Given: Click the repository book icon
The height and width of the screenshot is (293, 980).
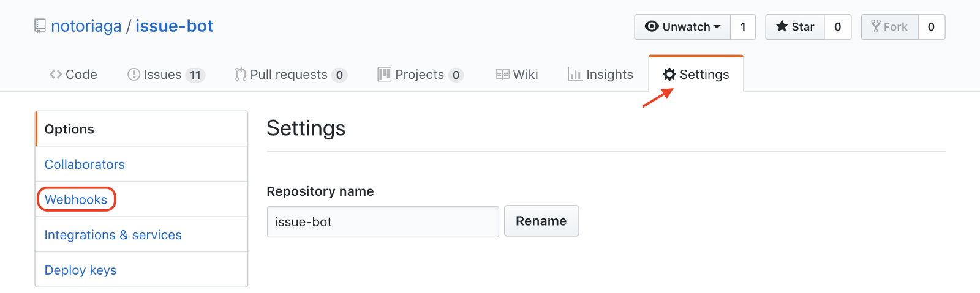Looking at the screenshot, I should point(40,26).
